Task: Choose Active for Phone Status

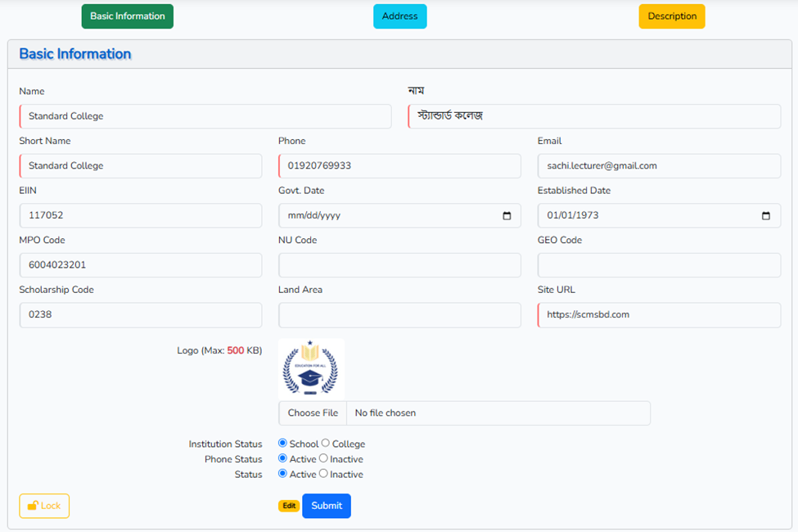Action: [283, 458]
